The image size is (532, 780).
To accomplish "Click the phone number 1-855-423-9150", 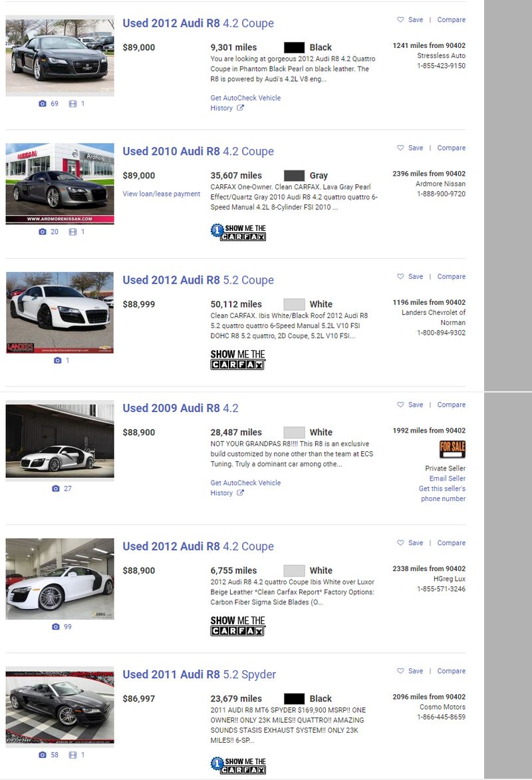I will click(x=442, y=66).
